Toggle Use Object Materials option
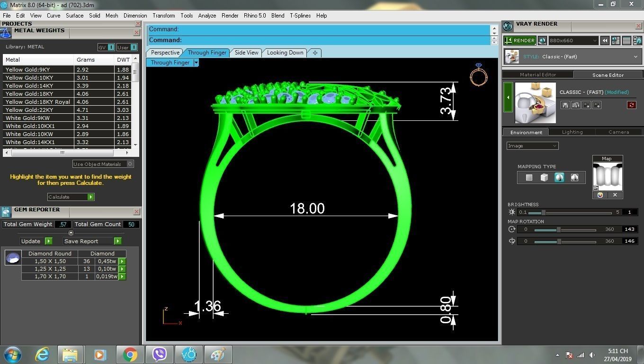The image size is (644, 364). click(x=103, y=164)
